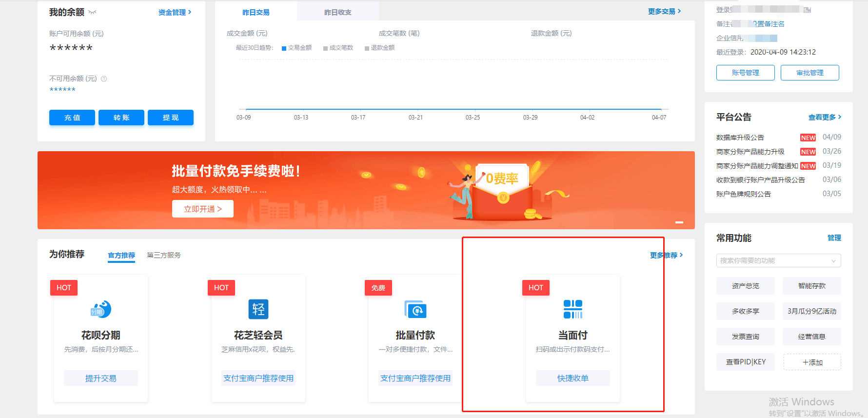Click the 花呗分期 card title

point(101,335)
